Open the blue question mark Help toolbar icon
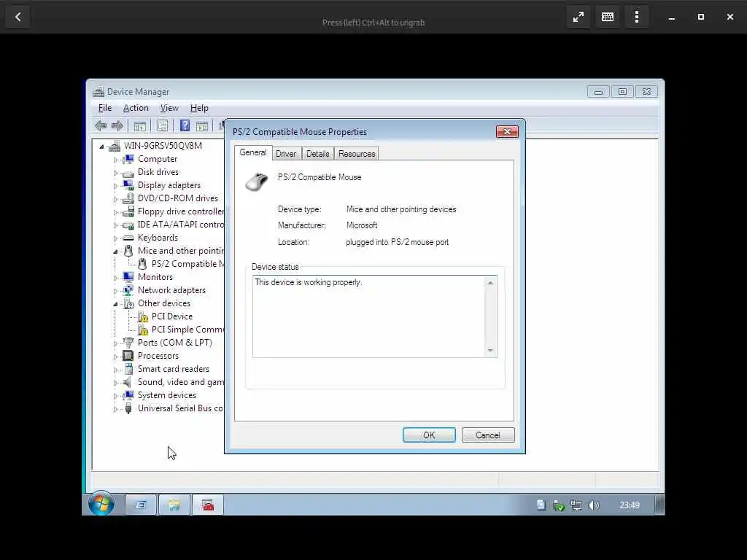Image resolution: width=747 pixels, height=560 pixels. [185, 125]
